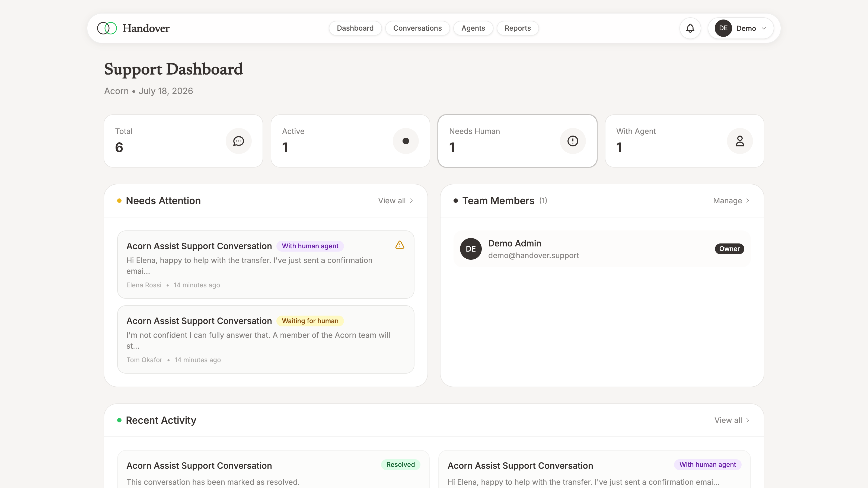Click the Handover brand name
The width and height of the screenshot is (868, 488).
point(146,28)
